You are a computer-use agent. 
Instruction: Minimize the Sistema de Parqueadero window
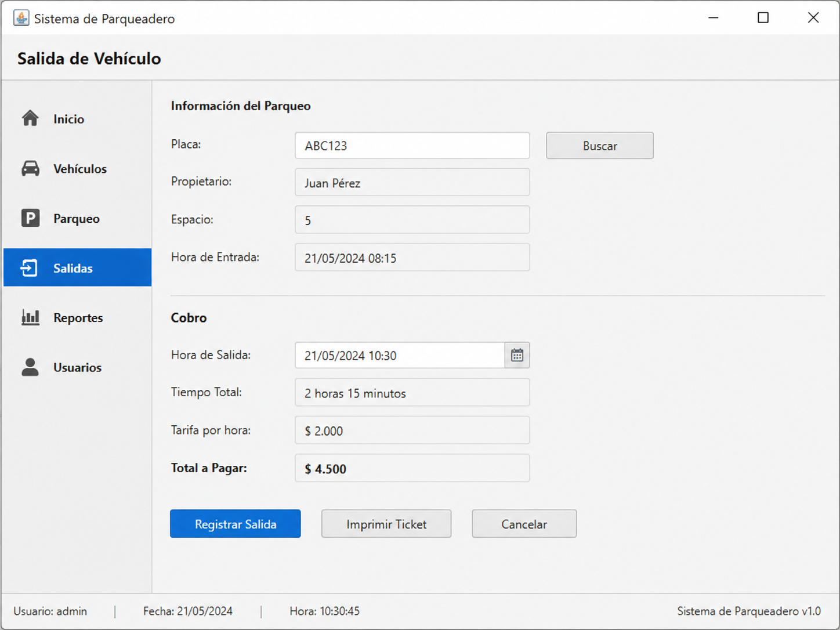click(714, 18)
